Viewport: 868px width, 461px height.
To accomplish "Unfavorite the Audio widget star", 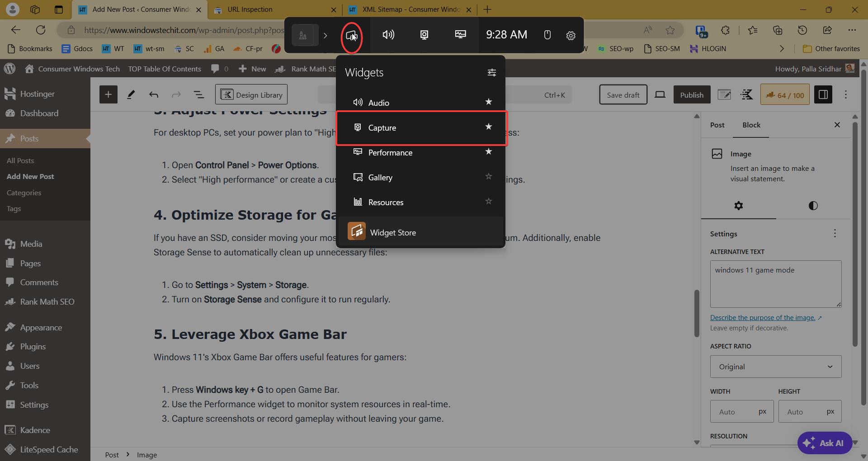I will pyautogui.click(x=488, y=102).
